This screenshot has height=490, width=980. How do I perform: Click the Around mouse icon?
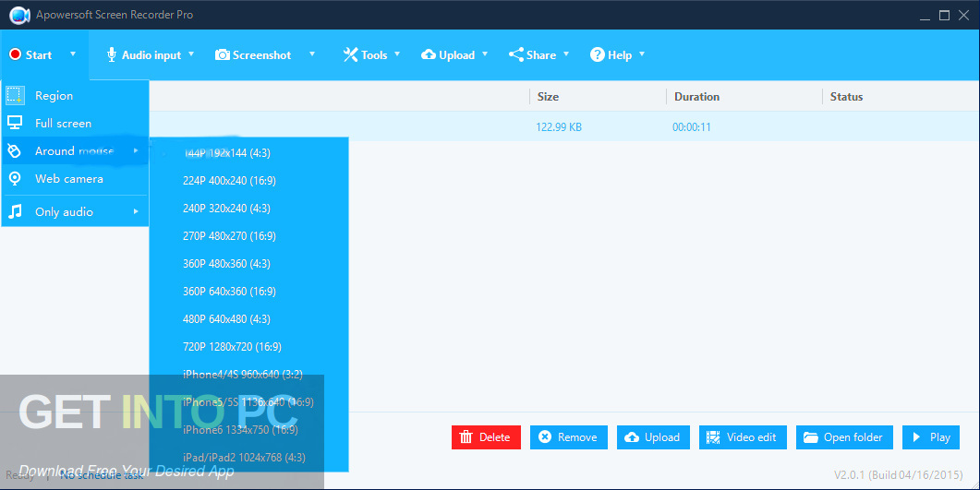click(x=15, y=151)
